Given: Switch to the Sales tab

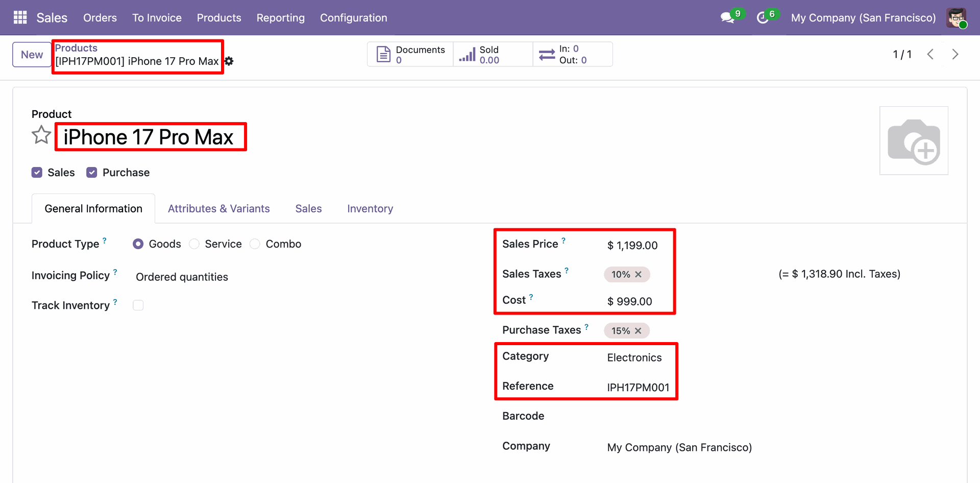Looking at the screenshot, I should coord(308,208).
